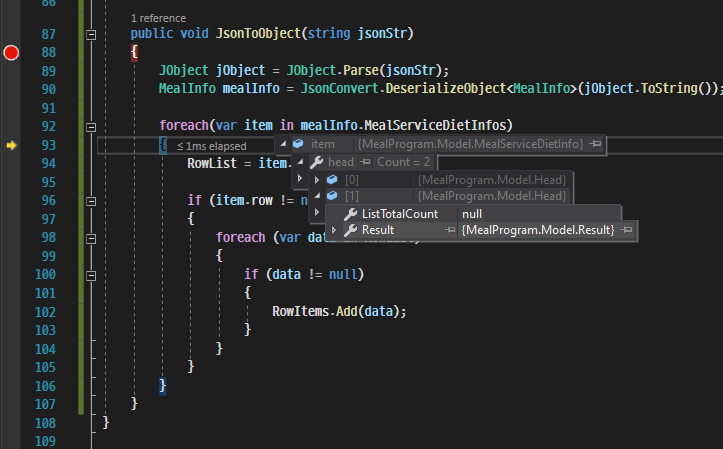Pin the Result property name
Image resolution: width=723 pixels, height=449 pixels.
[450, 230]
